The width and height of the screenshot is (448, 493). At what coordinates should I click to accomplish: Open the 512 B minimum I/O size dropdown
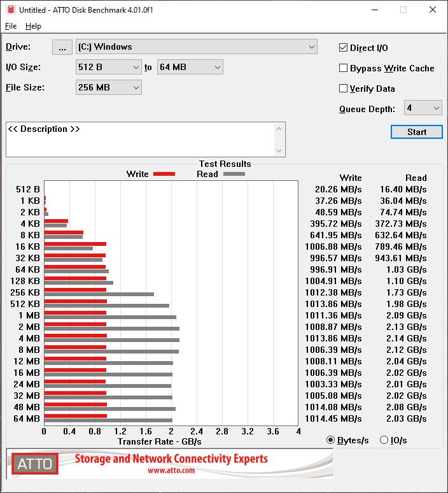[x=109, y=67]
